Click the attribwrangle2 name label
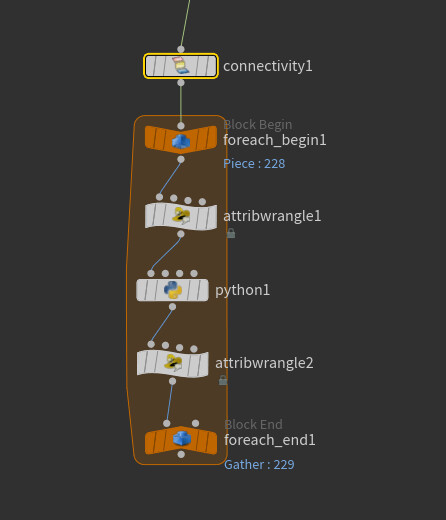Screen dimensions: 446x520 click(x=264, y=363)
